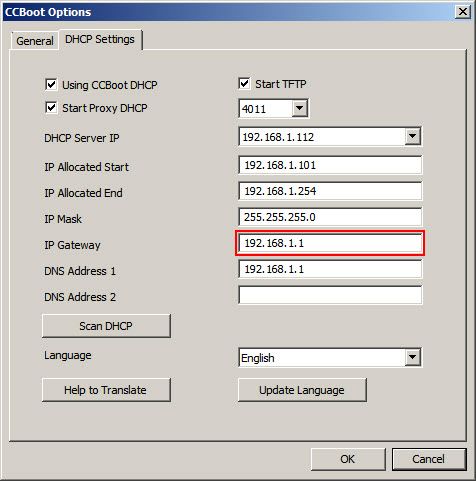Open the DHCP Server IP dropdown
This screenshot has height=481, width=476.
coord(412,136)
